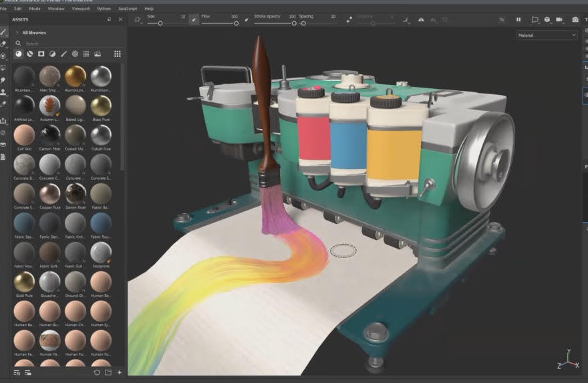
Task: Select the Copper Pure material thumbnail
Action: (x=49, y=194)
